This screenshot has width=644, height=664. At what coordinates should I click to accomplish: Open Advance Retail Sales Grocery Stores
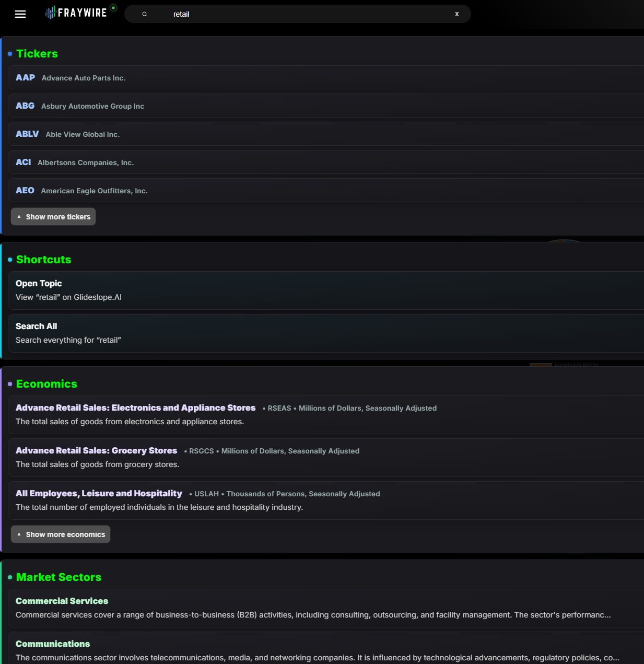97,451
